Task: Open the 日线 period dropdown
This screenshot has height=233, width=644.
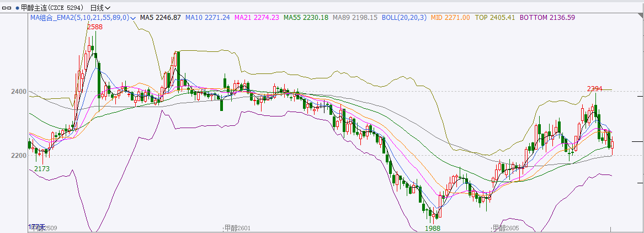Action: 99,8
